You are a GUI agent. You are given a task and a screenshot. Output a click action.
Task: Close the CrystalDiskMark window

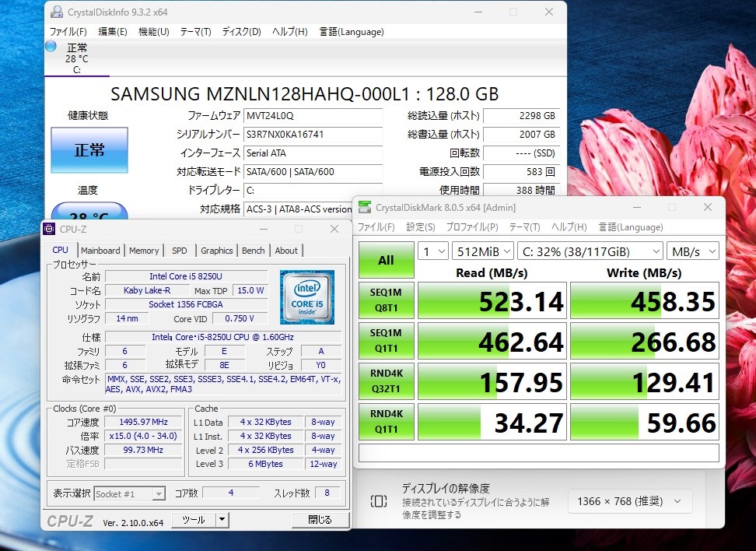click(708, 207)
